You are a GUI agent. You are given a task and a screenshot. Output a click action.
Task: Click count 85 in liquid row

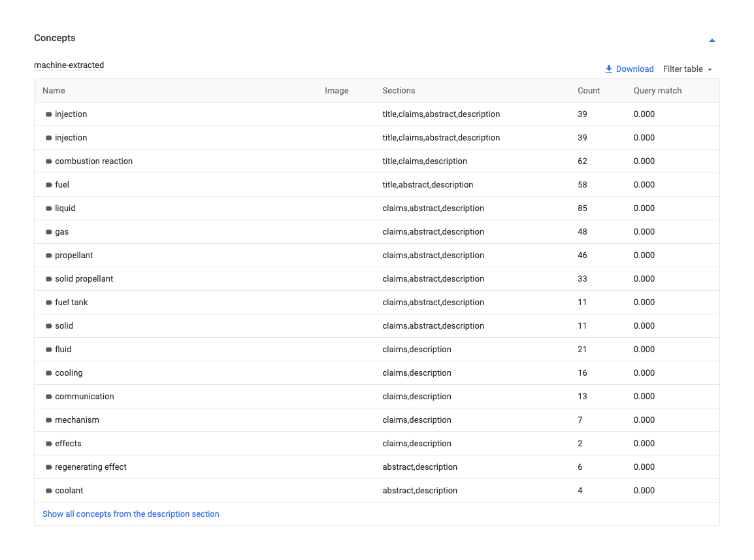(582, 208)
